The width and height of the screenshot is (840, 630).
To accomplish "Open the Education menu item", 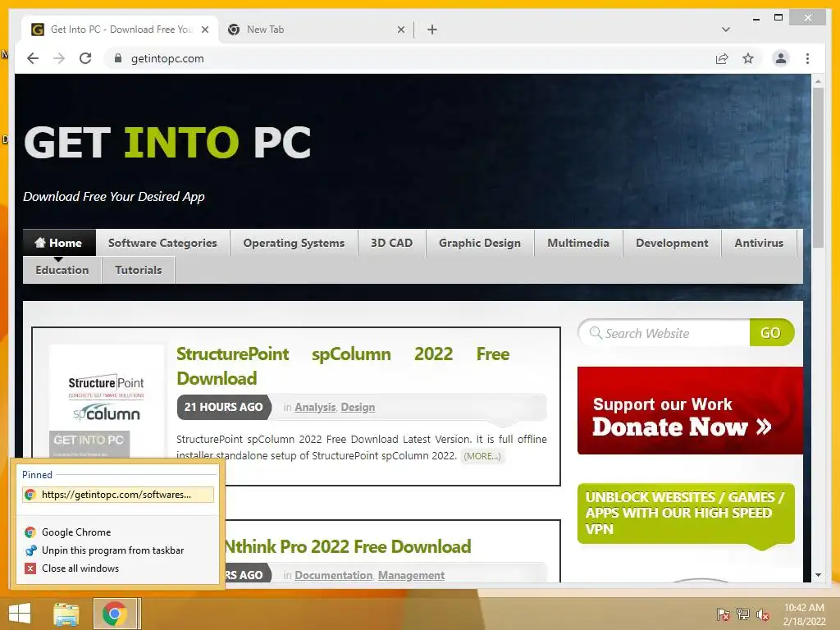I will pyautogui.click(x=62, y=270).
